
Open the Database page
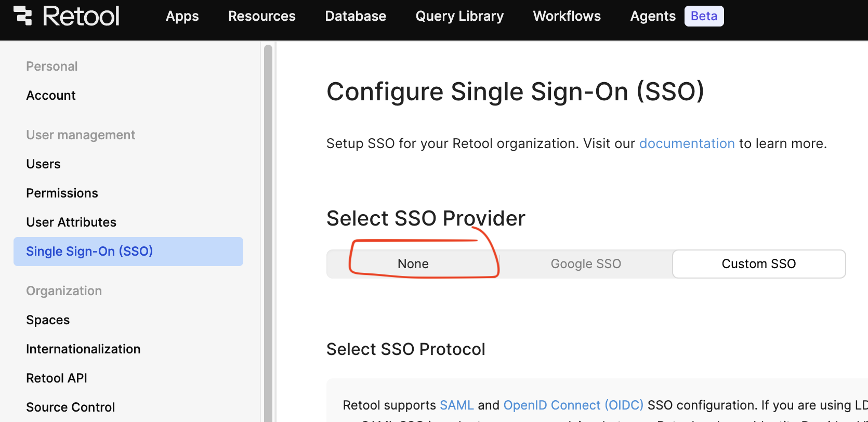356,16
